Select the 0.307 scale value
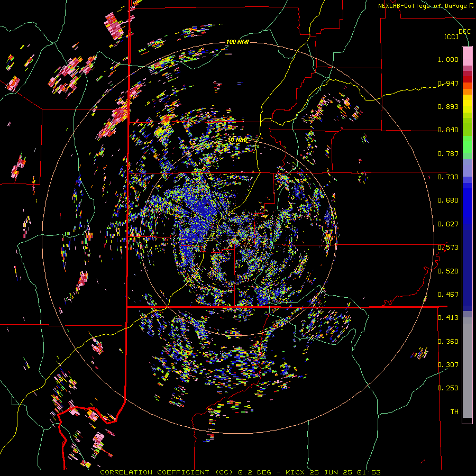The height and width of the screenshot is (476, 476). [448, 364]
